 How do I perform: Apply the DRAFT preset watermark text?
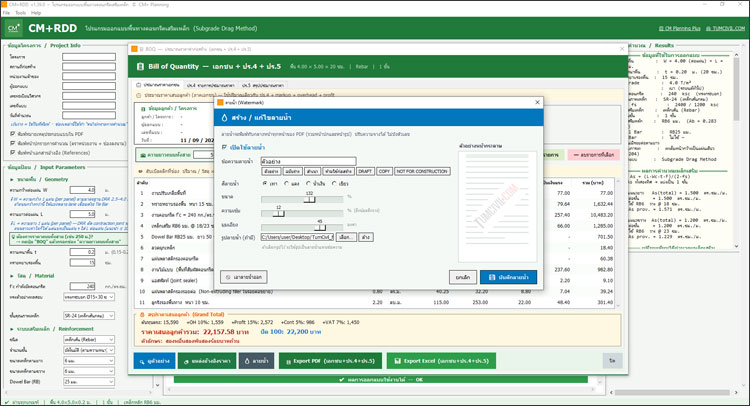[365, 171]
